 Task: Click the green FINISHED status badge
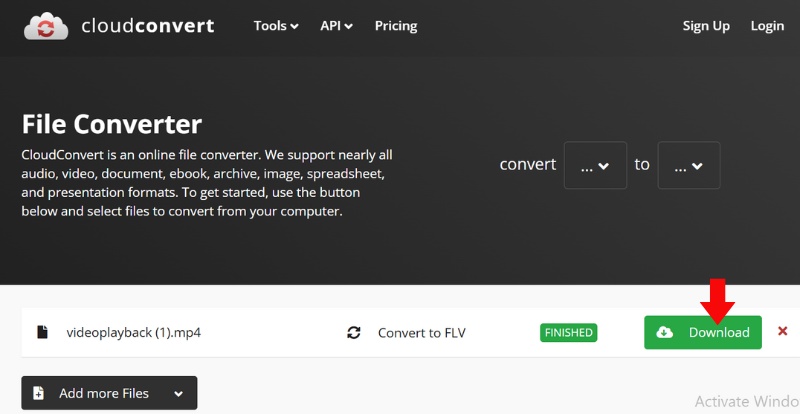tap(568, 333)
